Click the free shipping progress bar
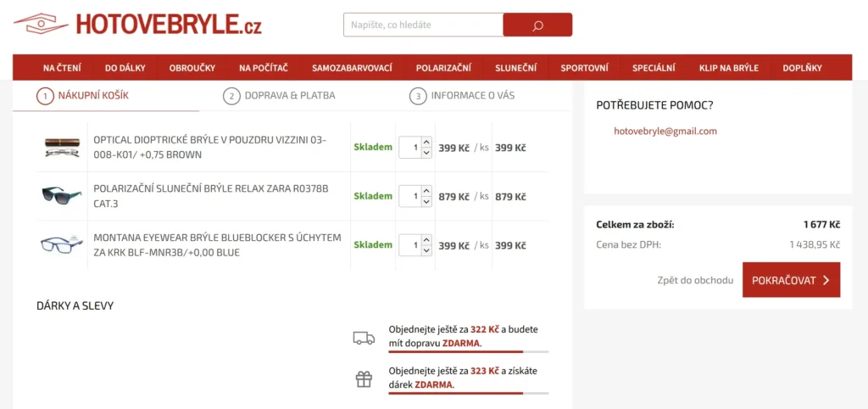Viewport: 868px width, 409px height. 468,352
